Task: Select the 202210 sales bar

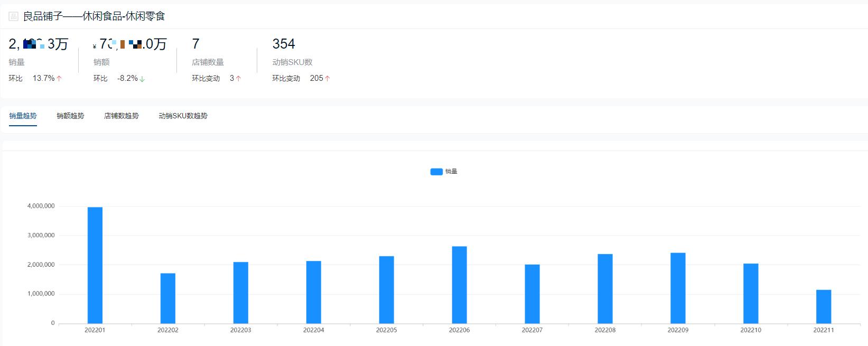Action: [751, 293]
